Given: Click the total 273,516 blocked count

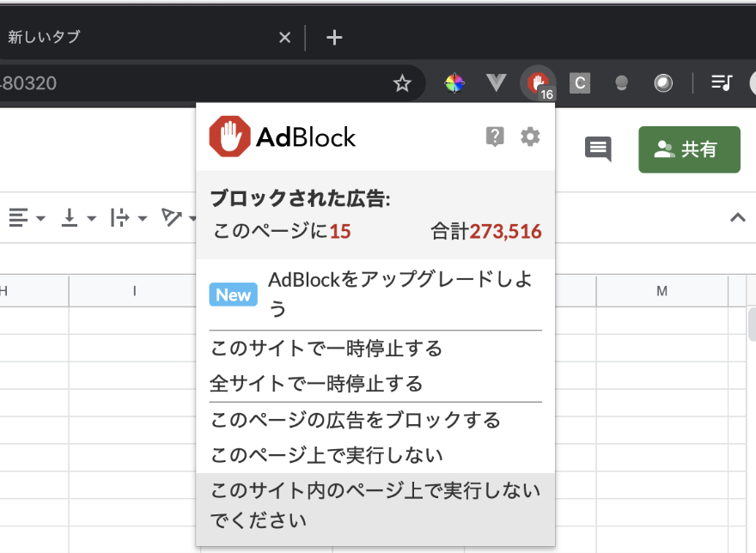Looking at the screenshot, I should click(x=506, y=232).
